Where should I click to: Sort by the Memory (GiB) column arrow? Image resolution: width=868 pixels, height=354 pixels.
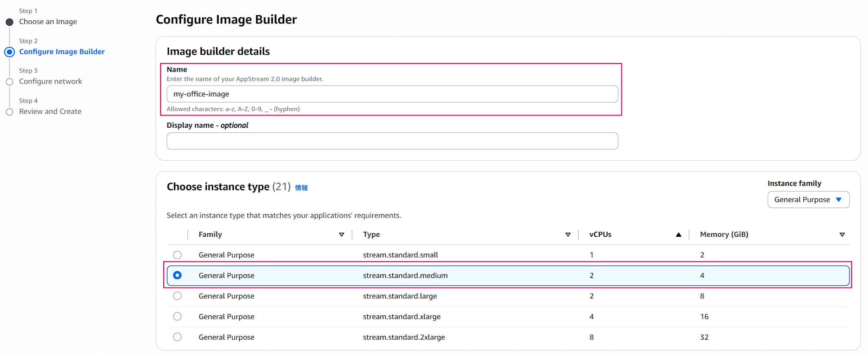pyautogui.click(x=842, y=235)
